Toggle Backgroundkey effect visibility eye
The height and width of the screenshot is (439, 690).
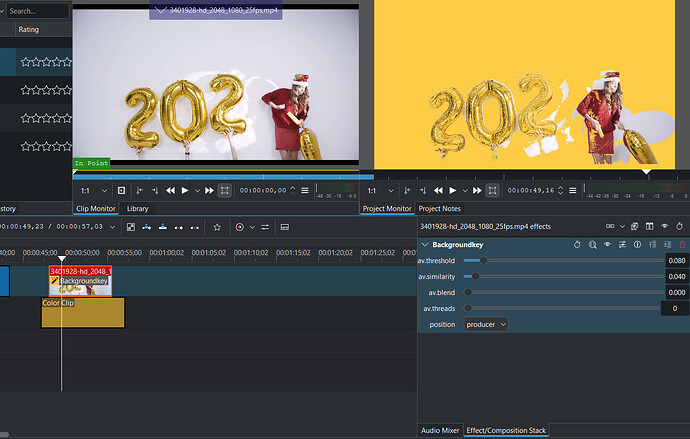tap(607, 245)
